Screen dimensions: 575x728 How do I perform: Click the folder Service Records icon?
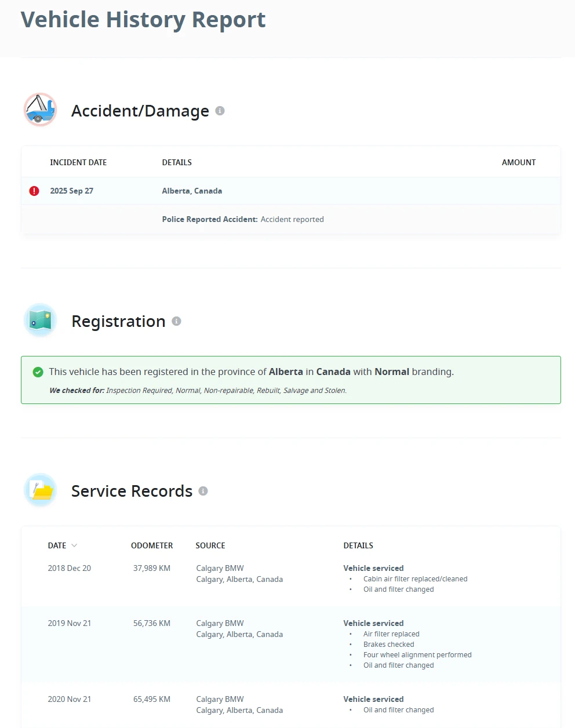tap(40, 490)
